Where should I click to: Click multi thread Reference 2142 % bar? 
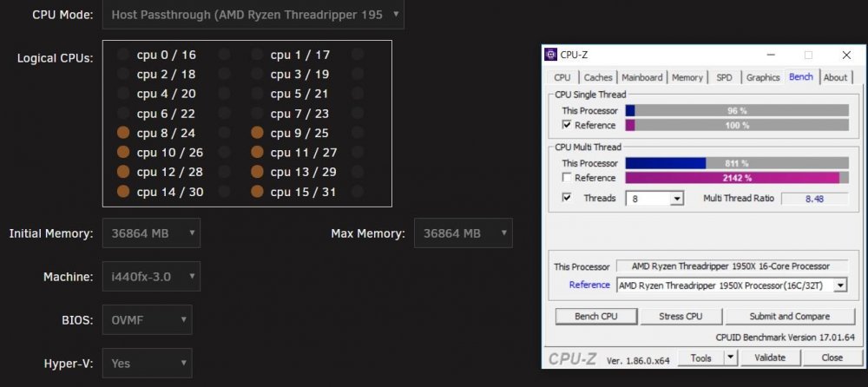point(737,178)
